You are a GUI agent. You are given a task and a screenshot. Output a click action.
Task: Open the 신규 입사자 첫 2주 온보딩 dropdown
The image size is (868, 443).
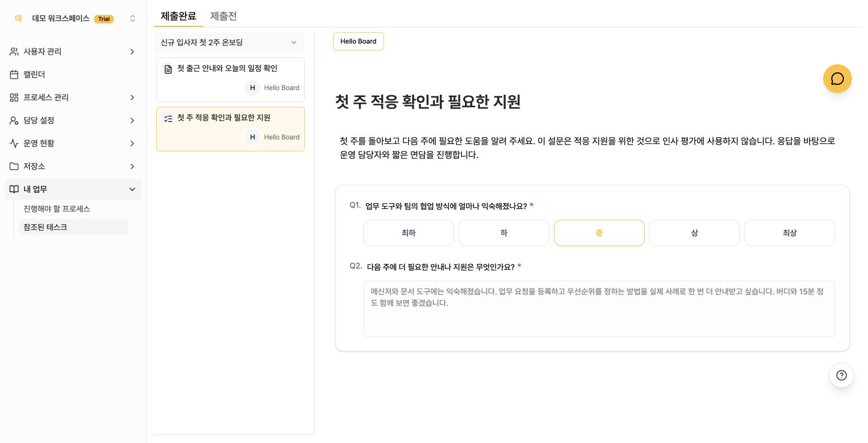pos(230,42)
